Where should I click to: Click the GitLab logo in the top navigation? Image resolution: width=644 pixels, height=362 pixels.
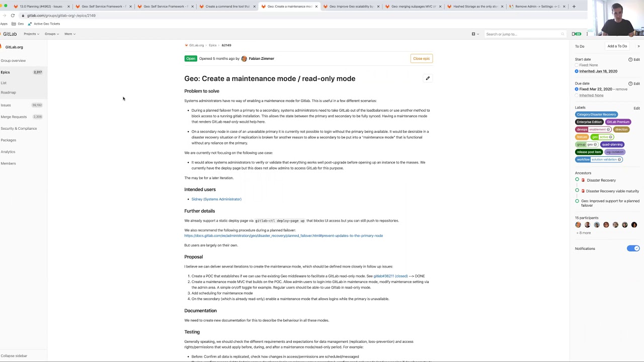tap(9, 34)
